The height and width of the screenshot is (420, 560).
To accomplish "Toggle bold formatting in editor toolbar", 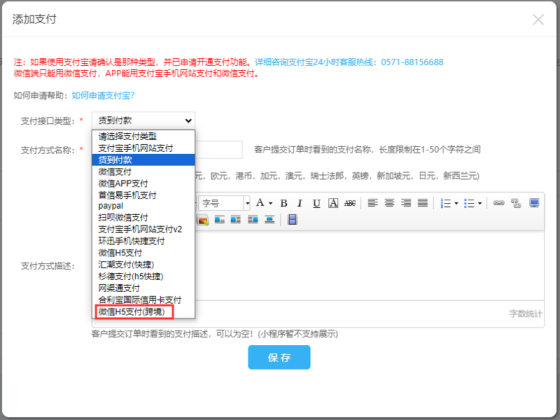I will [x=284, y=203].
